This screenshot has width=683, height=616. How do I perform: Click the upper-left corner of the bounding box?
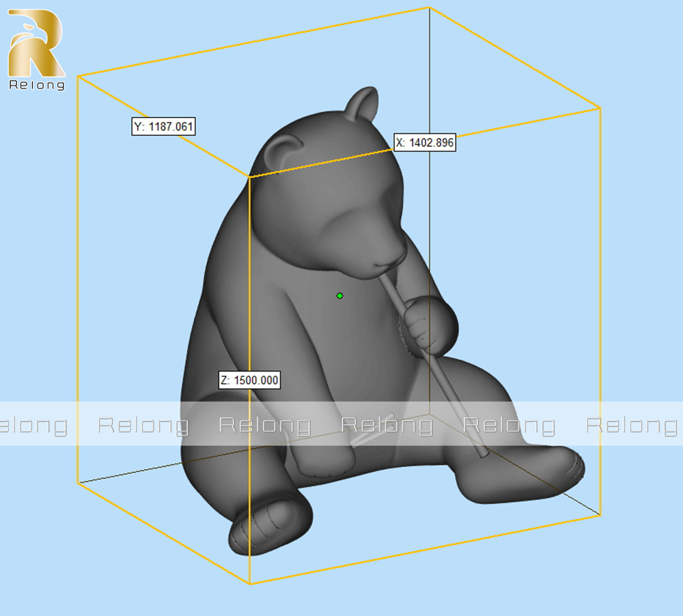pyautogui.click(x=78, y=76)
